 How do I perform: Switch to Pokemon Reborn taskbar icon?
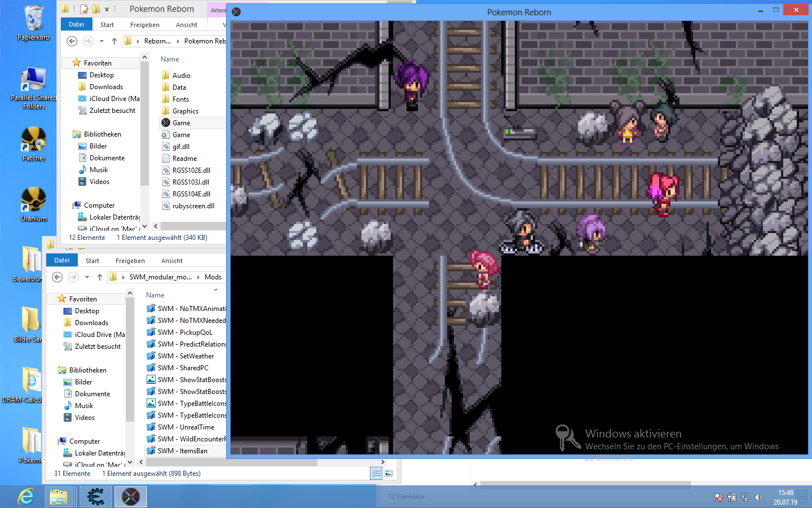[131, 497]
